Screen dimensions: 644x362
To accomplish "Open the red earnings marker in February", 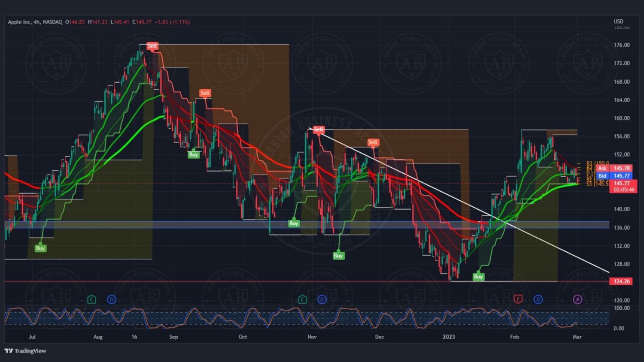I will click(x=518, y=299).
